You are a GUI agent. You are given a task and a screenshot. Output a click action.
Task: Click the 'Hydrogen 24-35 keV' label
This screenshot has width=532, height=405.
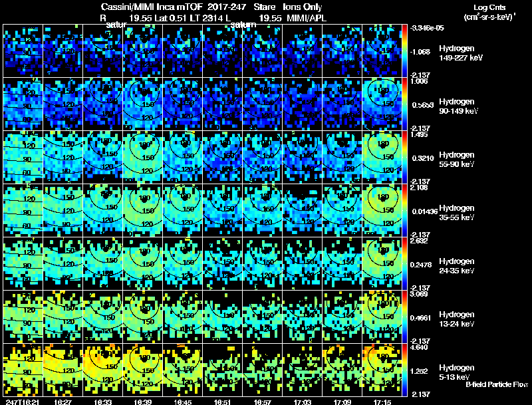tap(457, 266)
